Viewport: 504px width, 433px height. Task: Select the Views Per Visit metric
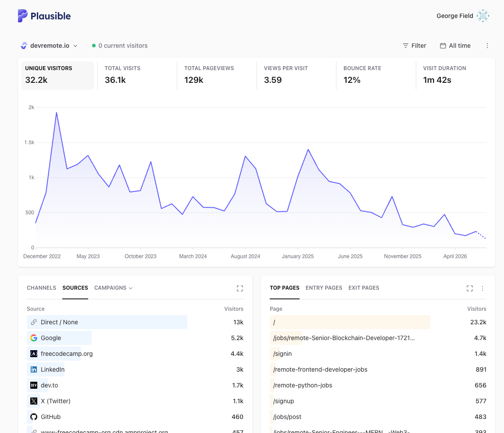[297, 75]
